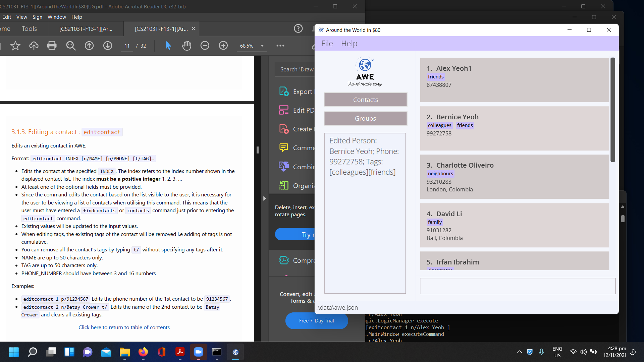The width and height of the screenshot is (644, 362).
Task: Open the 68.5% zoom level dropdown
Action: [262, 46]
